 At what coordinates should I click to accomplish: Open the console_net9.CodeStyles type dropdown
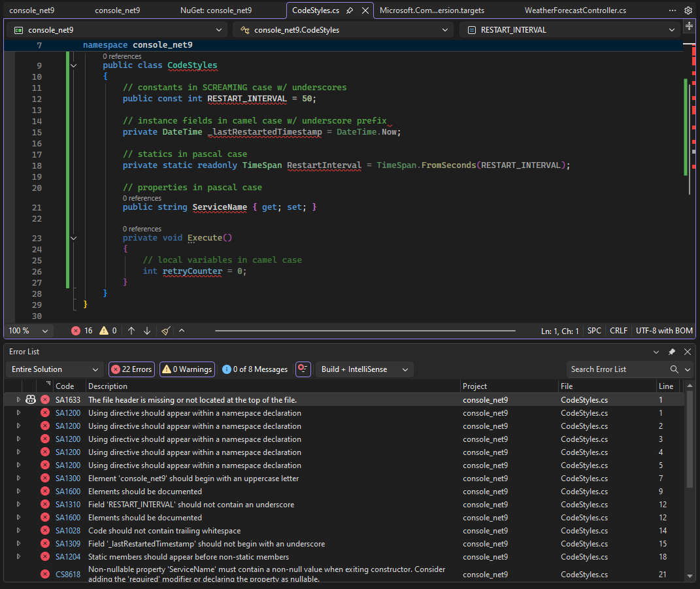[x=344, y=30]
